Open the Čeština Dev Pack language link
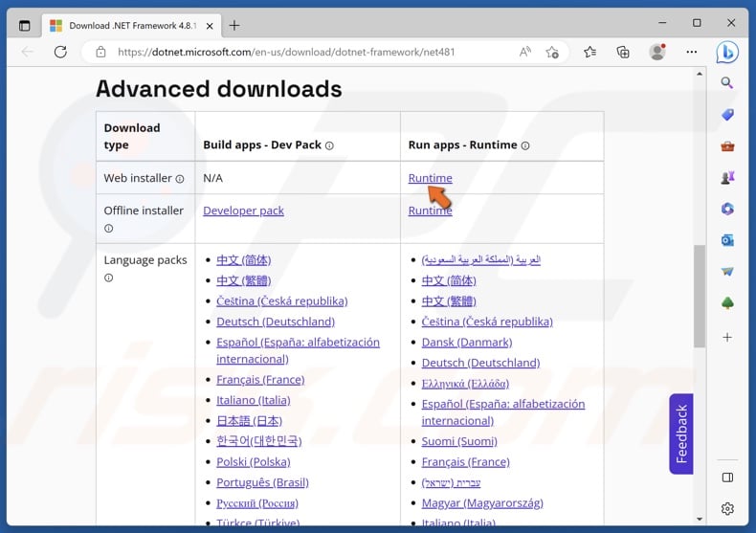 point(281,300)
